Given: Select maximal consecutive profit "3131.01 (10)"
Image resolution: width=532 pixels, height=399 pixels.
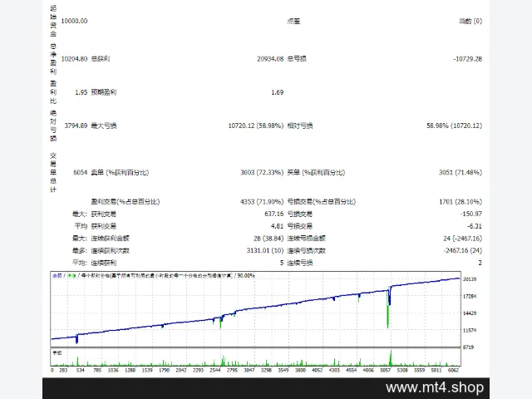Looking at the screenshot, I should pyautogui.click(x=265, y=250).
